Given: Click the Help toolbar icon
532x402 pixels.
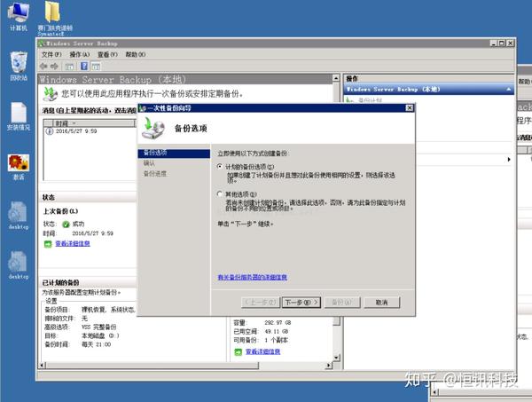Looking at the screenshot, I should click(x=84, y=67).
